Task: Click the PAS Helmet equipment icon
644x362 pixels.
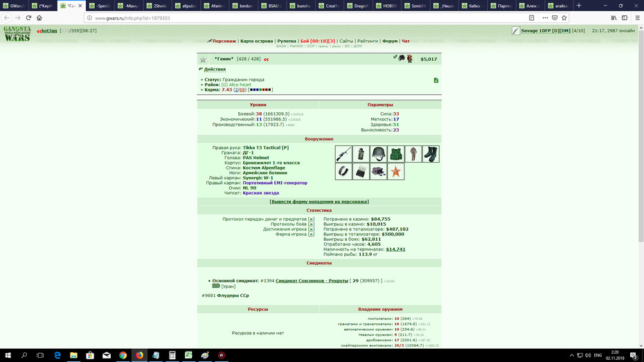Action: pyautogui.click(x=378, y=154)
